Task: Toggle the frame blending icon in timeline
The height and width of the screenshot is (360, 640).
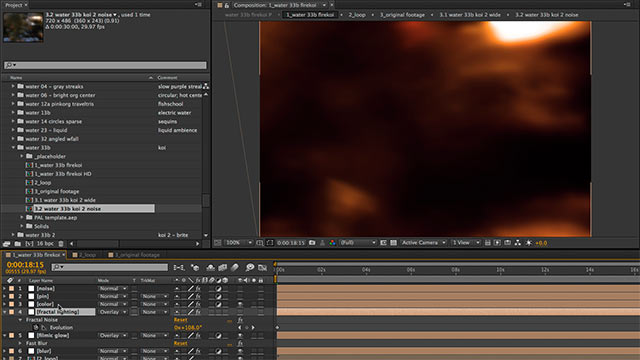Action: 222,267
